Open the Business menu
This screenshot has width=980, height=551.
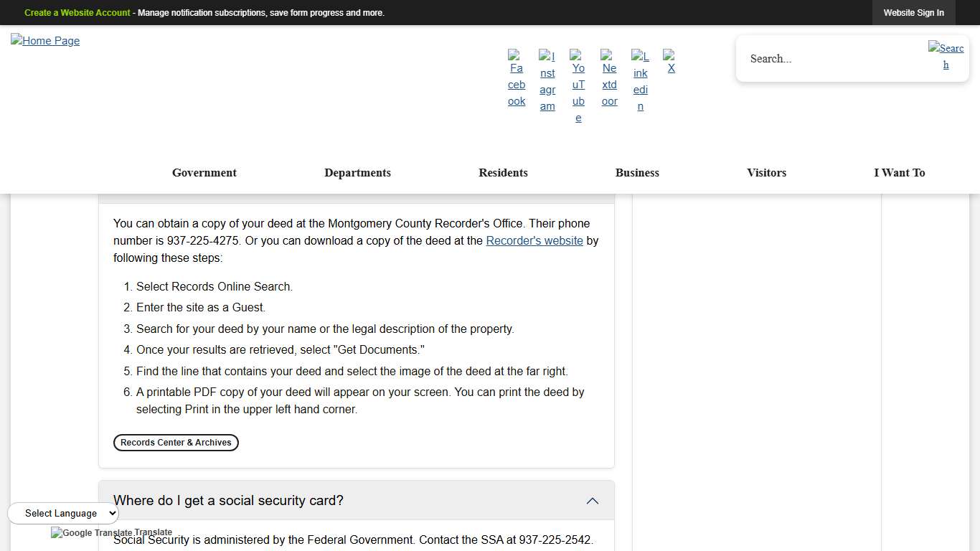click(x=637, y=172)
